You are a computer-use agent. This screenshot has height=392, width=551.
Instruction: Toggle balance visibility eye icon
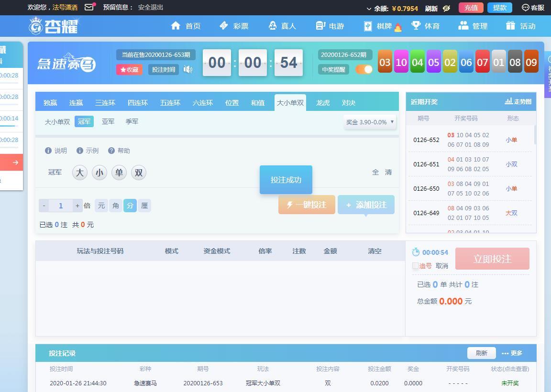click(446, 8)
